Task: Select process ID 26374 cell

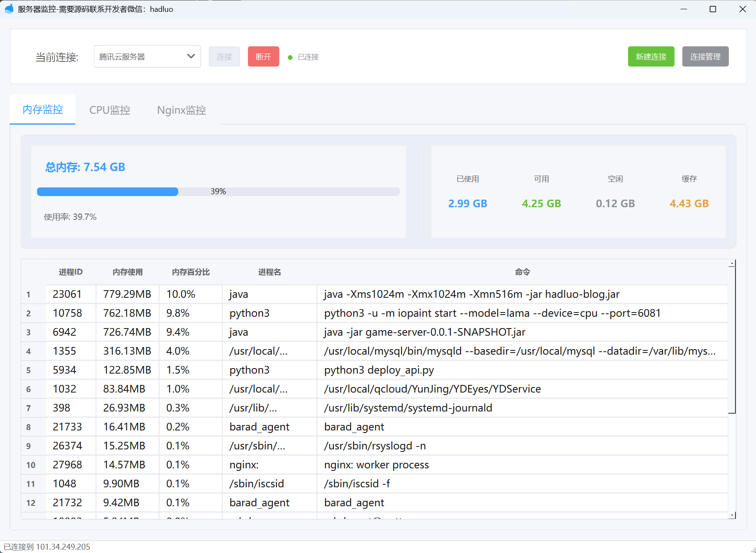Action: [x=71, y=446]
